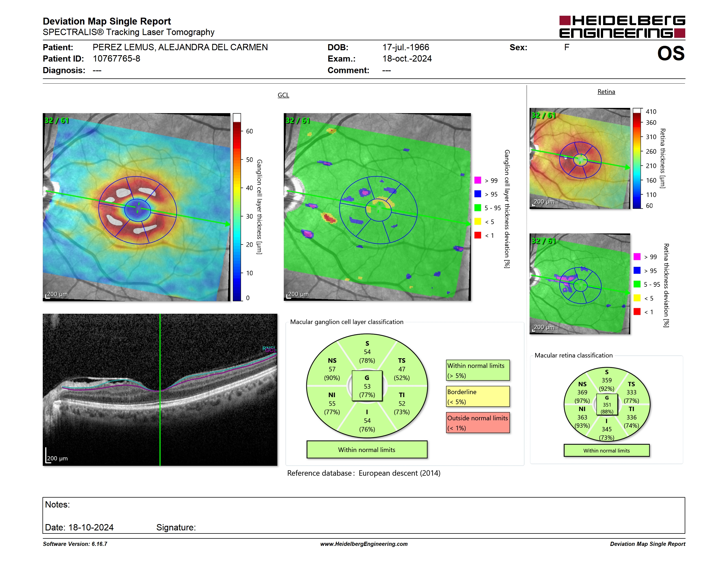The height and width of the screenshot is (563, 728).
Task: Click Retina inferior sector I 345 (73%)
Action: (x=607, y=429)
